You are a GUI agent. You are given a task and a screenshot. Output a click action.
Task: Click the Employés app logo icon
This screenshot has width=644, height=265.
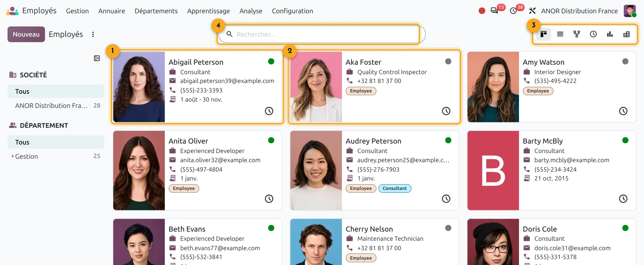(x=12, y=11)
